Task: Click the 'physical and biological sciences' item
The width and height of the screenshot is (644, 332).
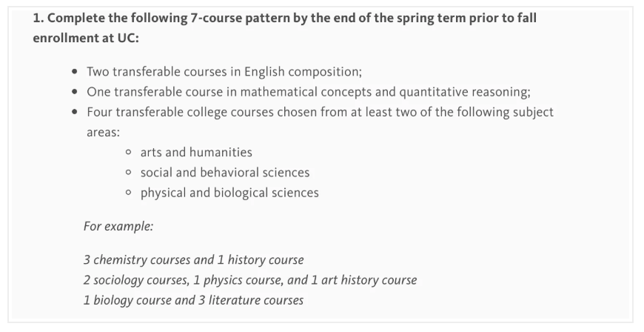Action: tap(229, 193)
